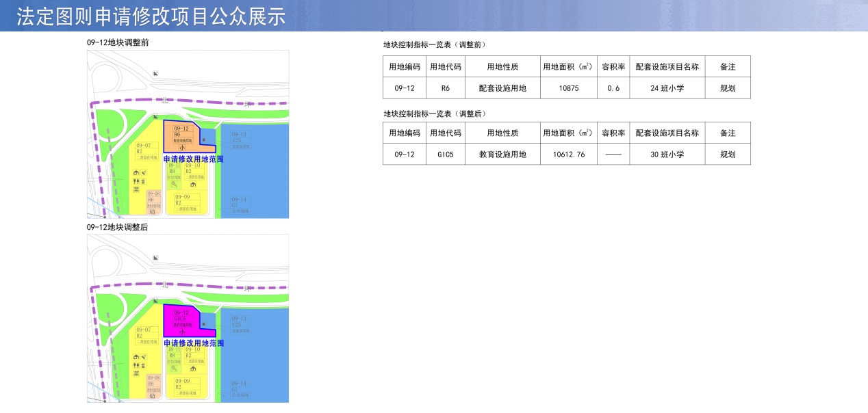The image size is (868, 413).
Task: Click the GIC5 cell in the 调整后 table
Action: (x=445, y=155)
